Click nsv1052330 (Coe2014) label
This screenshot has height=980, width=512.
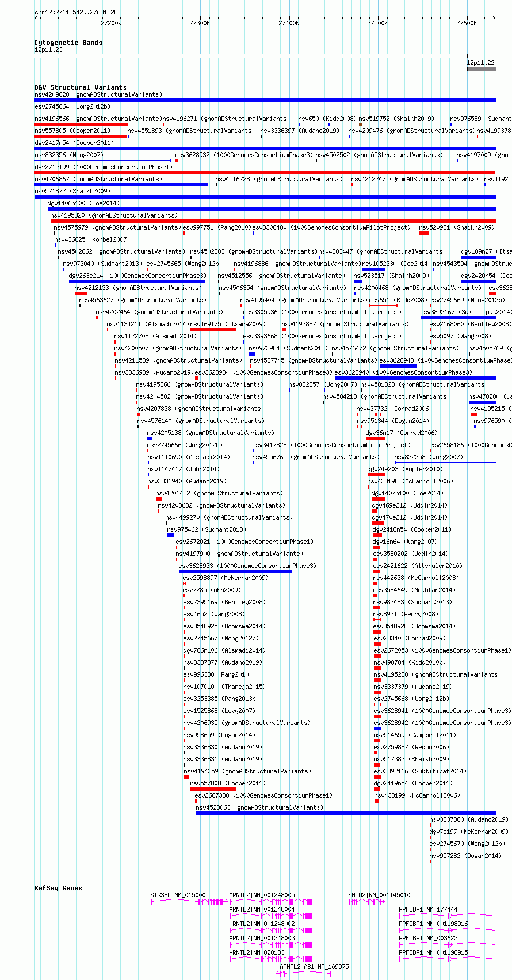click(396, 264)
